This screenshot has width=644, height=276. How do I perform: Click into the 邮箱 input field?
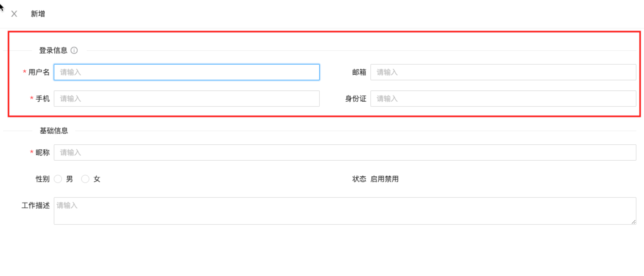pos(503,72)
